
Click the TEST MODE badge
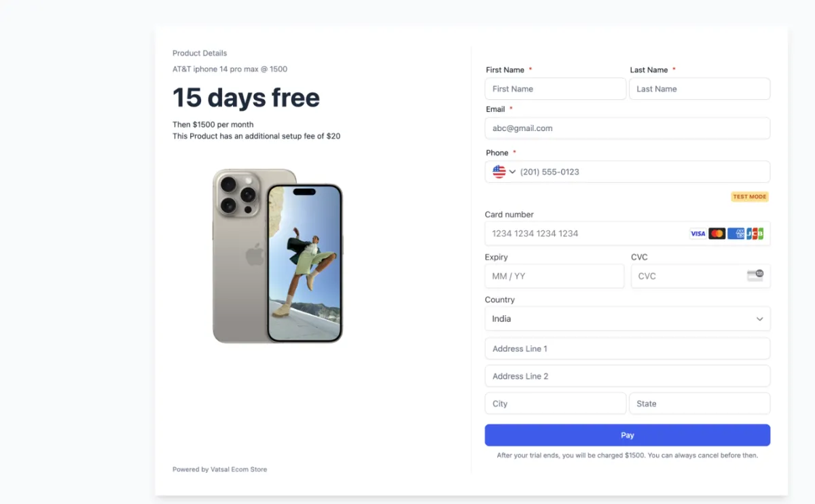750,197
